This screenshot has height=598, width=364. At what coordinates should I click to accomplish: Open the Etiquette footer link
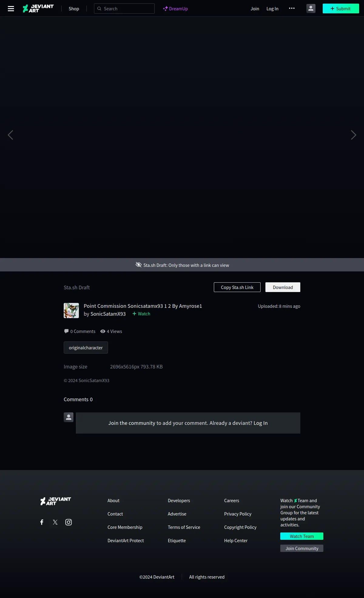pyautogui.click(x=177, y=541)
